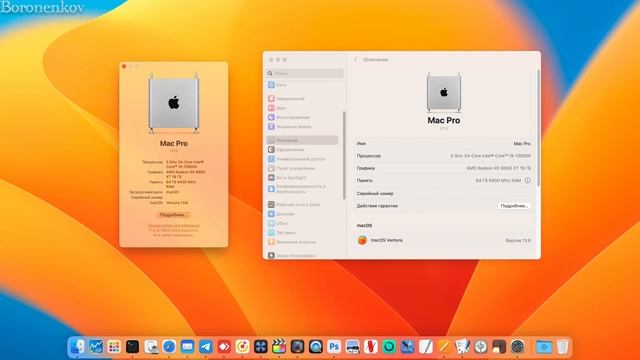Open Finder from the Dock
The height and width of the screenshot is (360, 640).
78,347
